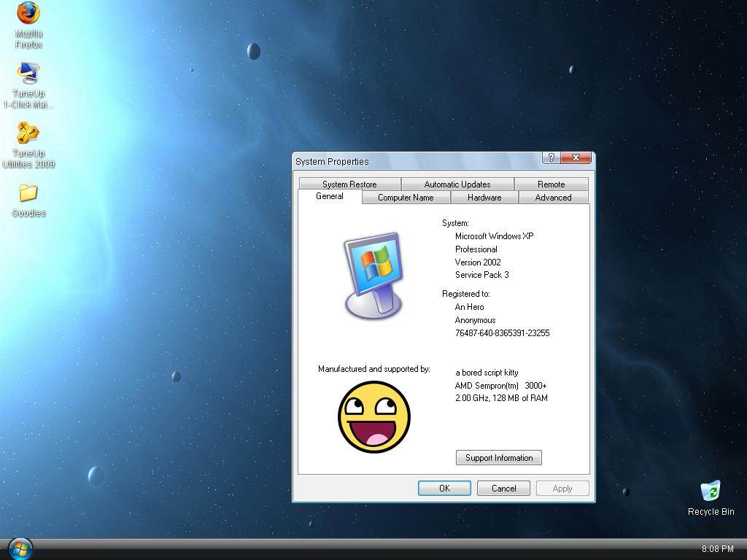
Task: Click the '2.00 GHz, 128 MB of RAM' text
Action: coord(501,398)
